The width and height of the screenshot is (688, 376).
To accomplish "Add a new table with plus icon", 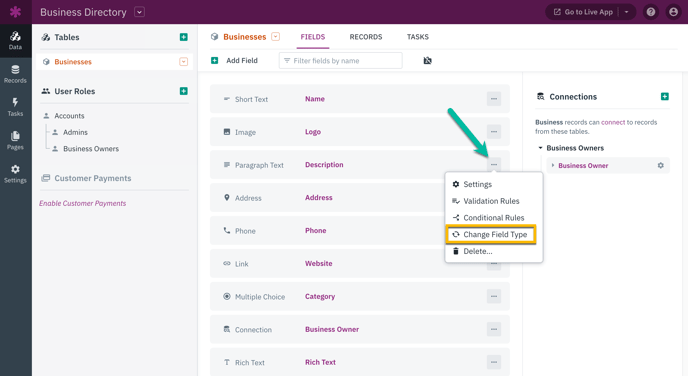I will click(184, 37).
